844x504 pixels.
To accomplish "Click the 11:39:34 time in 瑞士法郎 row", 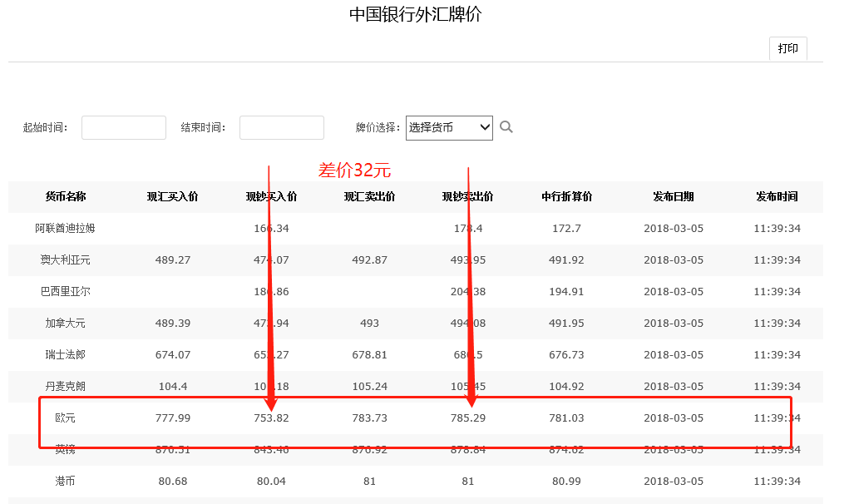I will pos(777,355).
